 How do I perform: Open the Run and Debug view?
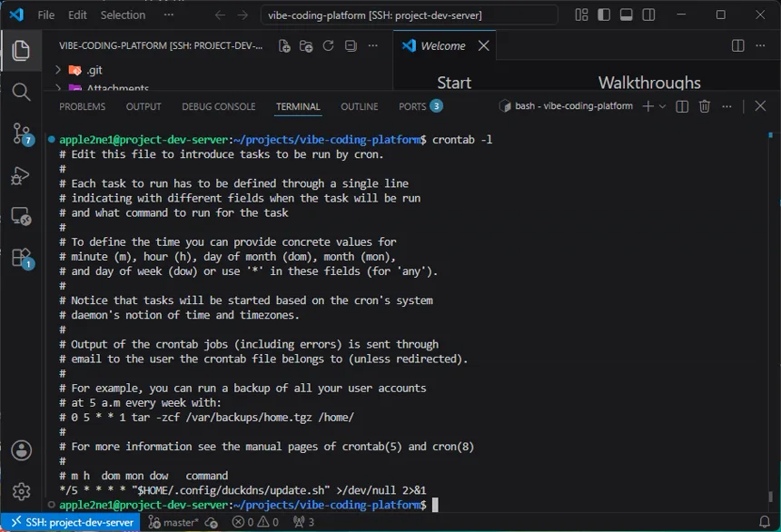click(x=21, y=175)
